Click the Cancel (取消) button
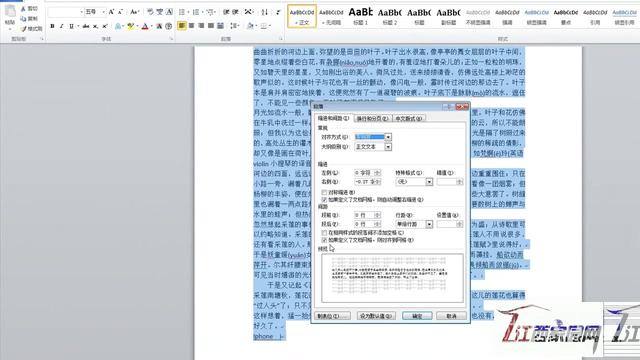The width and height of the screenshot is (640, 360). tap(451, 316)
